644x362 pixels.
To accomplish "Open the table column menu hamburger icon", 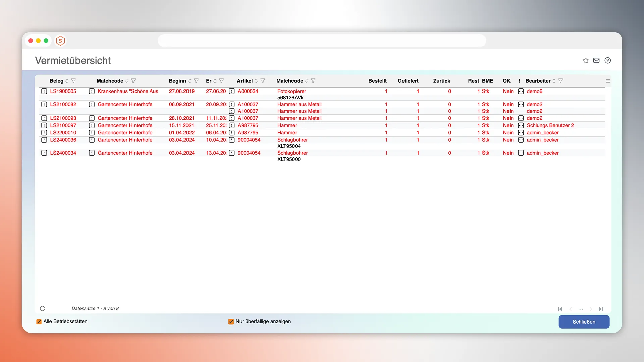I will (608, 81).
